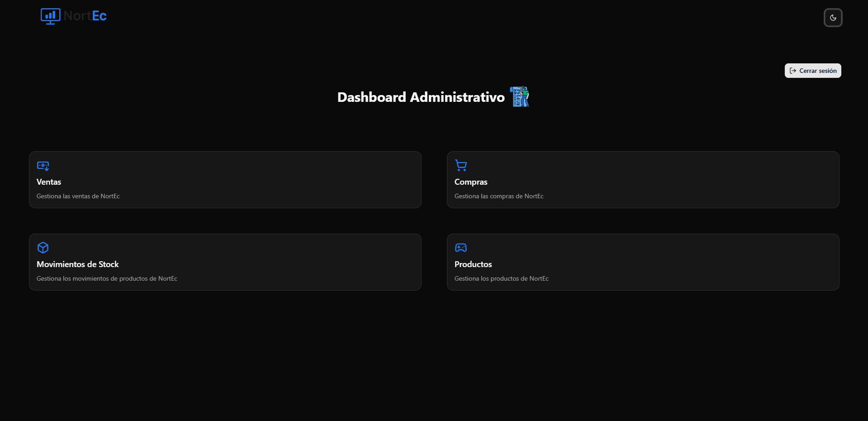Click the Productos gamepad icon
The image size is (868, 421).
pyautogui.click(x=461, y=248)
